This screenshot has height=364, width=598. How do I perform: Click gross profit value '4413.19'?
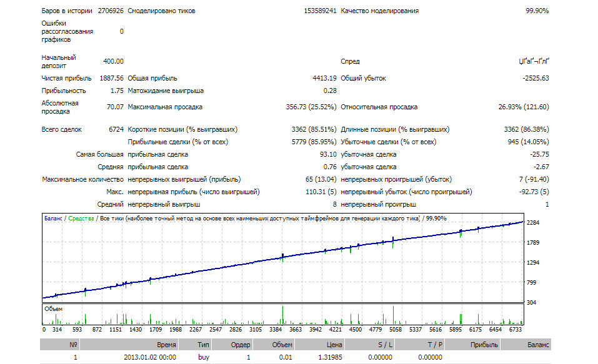click(324, 78)
